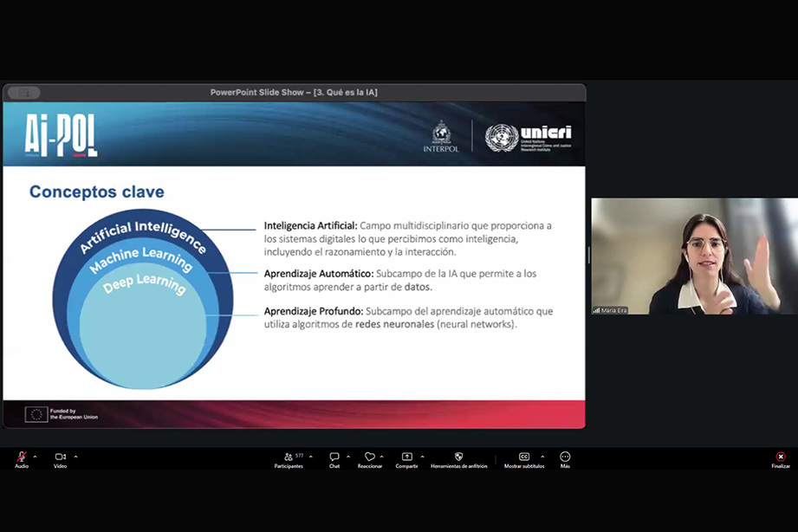Click the INTERPOL logo on slide
The height and width of the screenshot is (532, 798).
441,136
